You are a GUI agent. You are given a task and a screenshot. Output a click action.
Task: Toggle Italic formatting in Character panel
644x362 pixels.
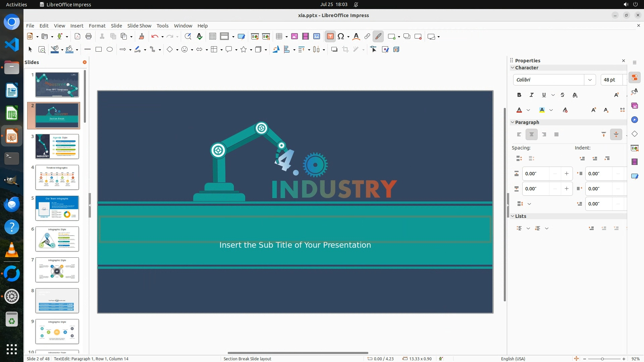(x=531, y=95)
